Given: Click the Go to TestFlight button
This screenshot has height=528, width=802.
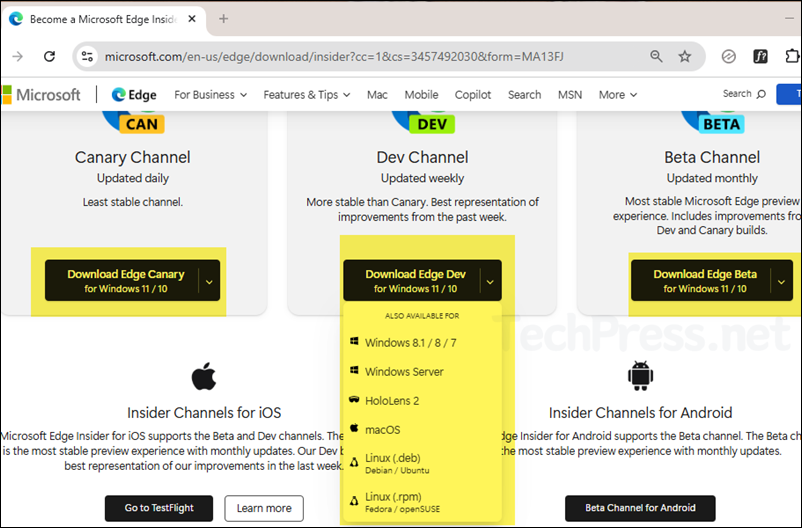Looking at the screenshot, I should coord(159,508).
